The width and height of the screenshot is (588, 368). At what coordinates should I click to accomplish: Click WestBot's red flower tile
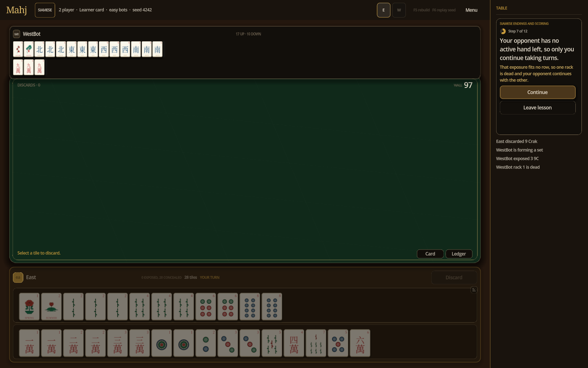(18, 49)
